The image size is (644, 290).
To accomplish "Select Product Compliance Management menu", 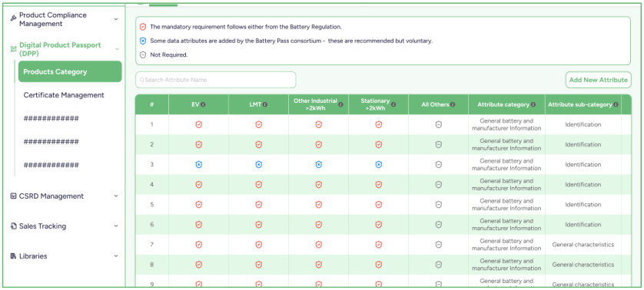I will click(53, 19).
